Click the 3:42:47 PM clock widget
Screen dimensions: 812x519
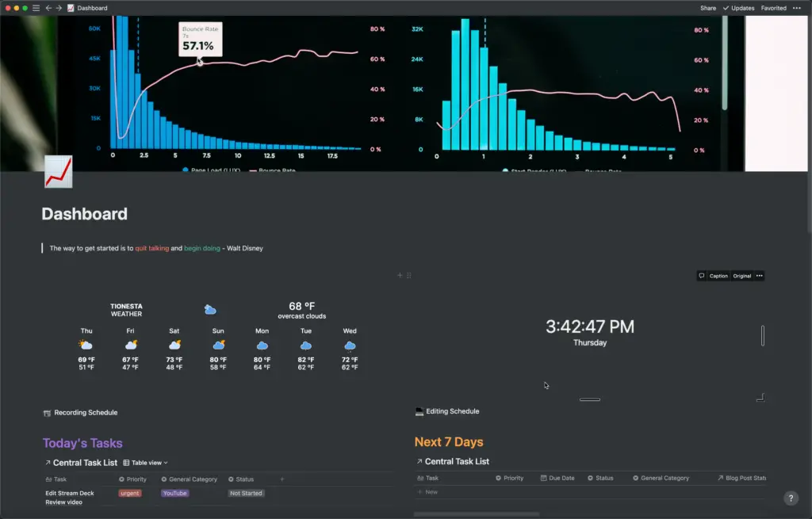(x=590, y=326)
